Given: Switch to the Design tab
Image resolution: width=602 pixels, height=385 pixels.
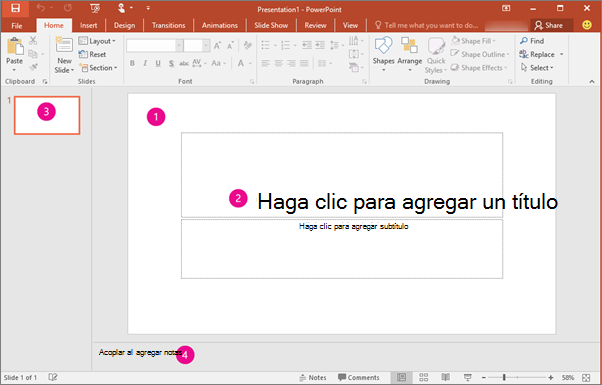Looking at the screenshot, I should (124, 25).
